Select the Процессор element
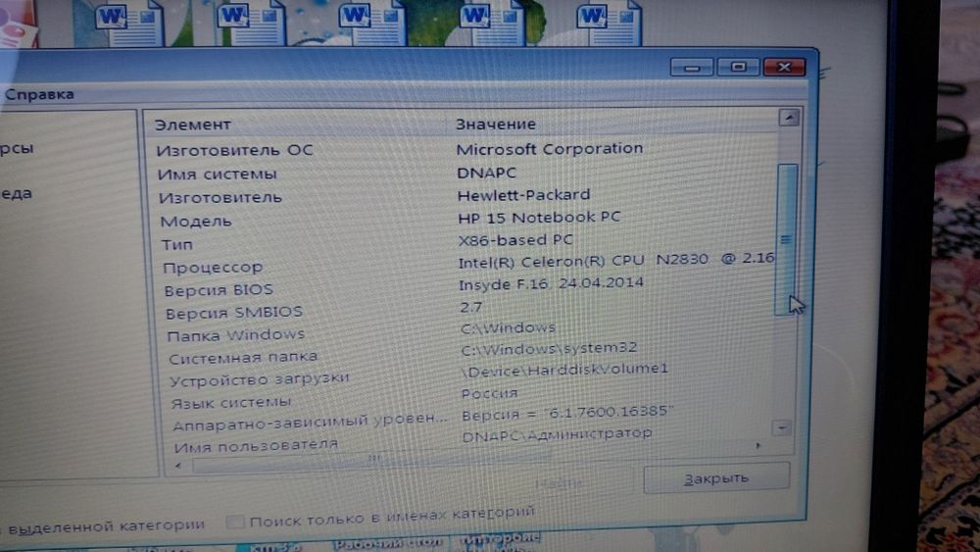980x552 pixels. point(213,268)
